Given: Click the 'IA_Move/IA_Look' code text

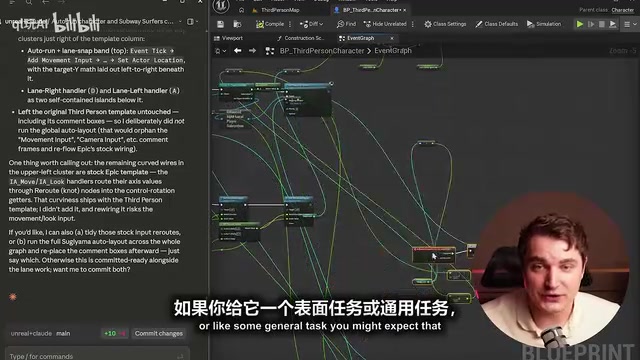Looking at the screenshot, I should pyautogui.click(x=37, y=182).
